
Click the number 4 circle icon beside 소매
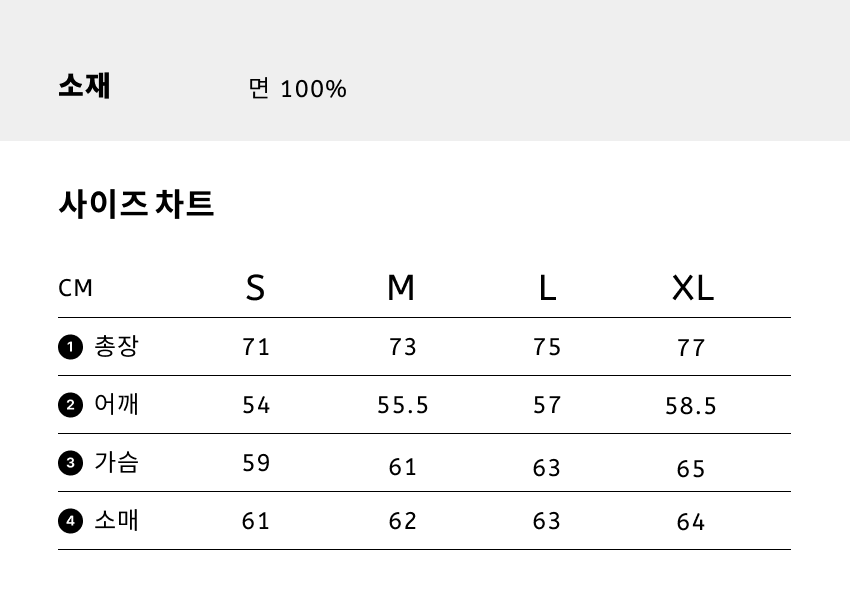[70, 521]
